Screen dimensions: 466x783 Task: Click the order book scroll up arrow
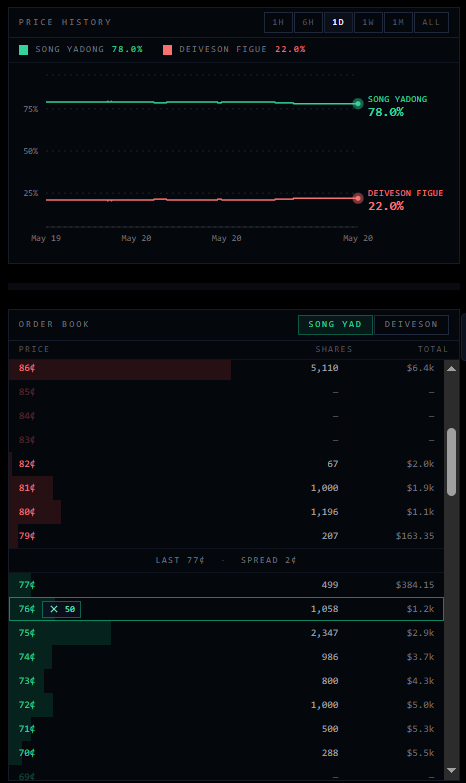(x=452, y=369)
